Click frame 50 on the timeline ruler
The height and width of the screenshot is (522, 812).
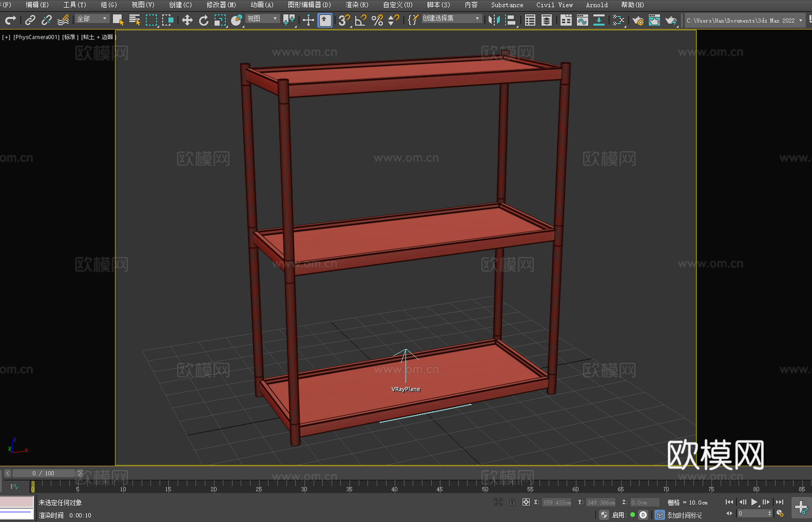pyautogui.click(x=485, y=486)
